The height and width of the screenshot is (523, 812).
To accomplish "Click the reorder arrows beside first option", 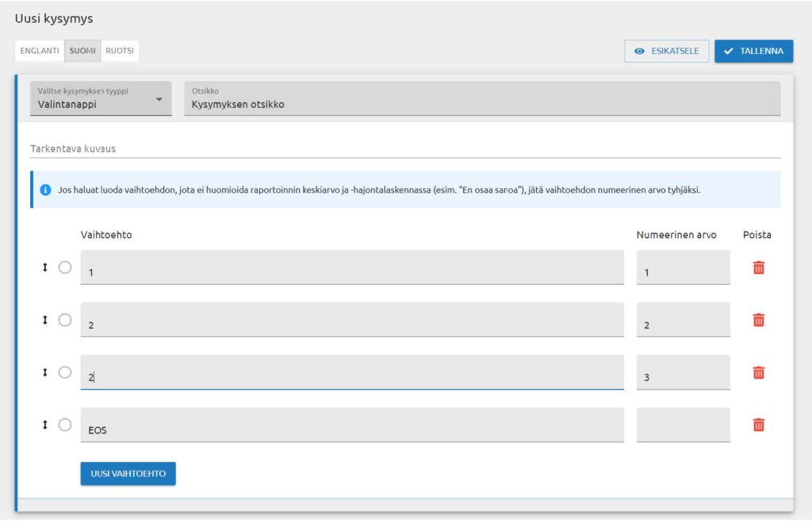I will 45,267.
